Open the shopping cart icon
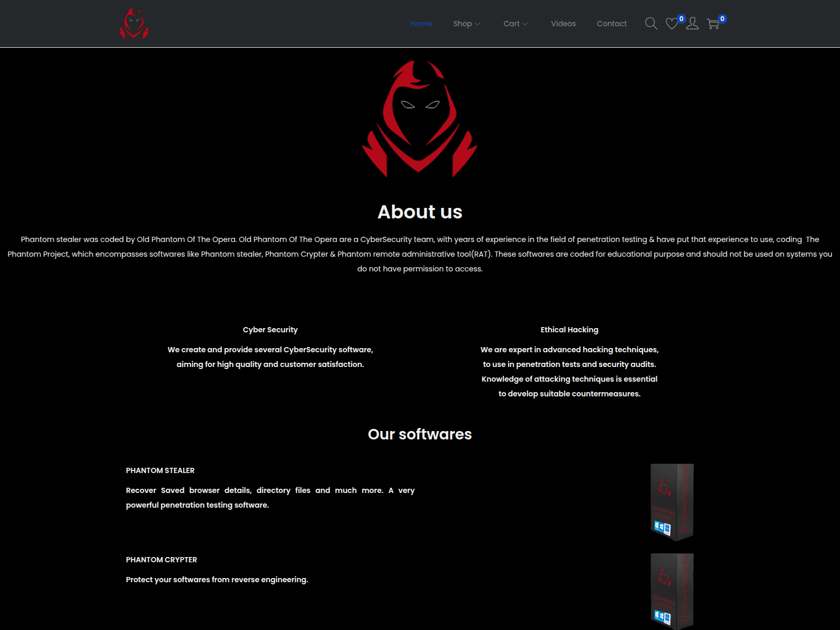Image resolution: width=840 pixels, height=630 pixels. (x=713, y=24)
